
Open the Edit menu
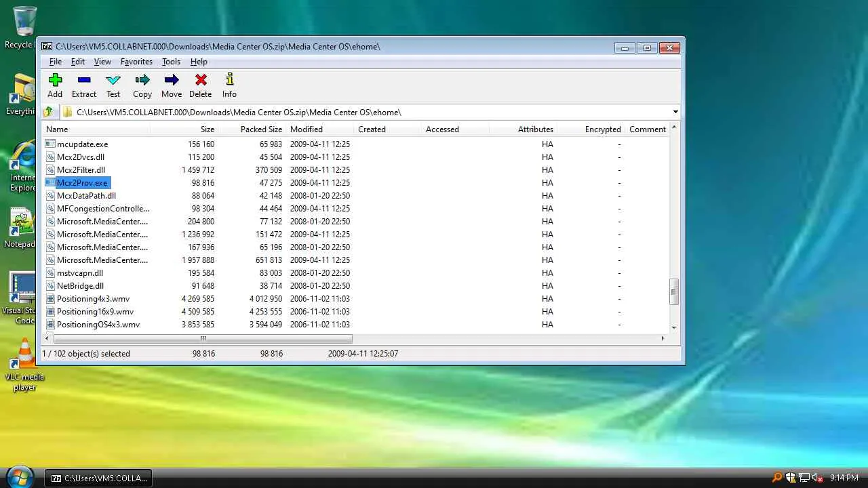(78, 62)
